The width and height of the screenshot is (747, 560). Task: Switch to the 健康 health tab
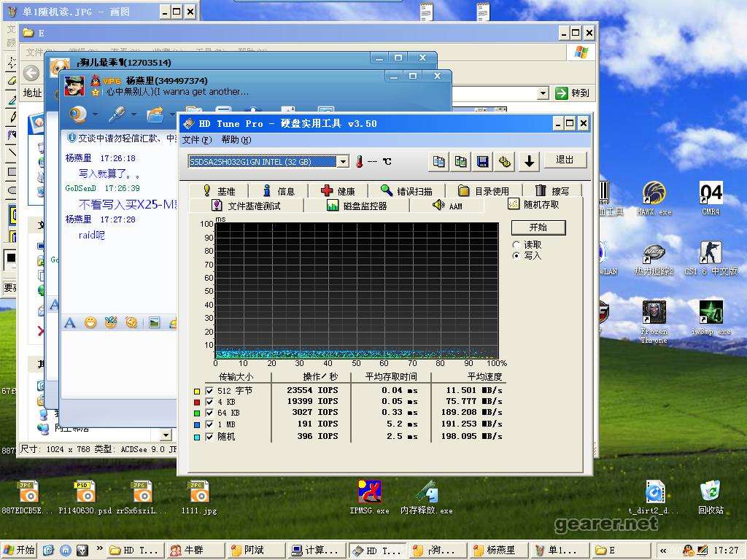point(338,191)
